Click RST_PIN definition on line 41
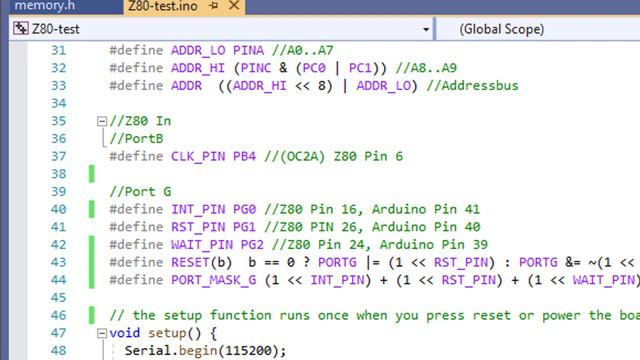The height and width of the screenshot is (360, 640). pyautogui.click(x=198, y=227)
